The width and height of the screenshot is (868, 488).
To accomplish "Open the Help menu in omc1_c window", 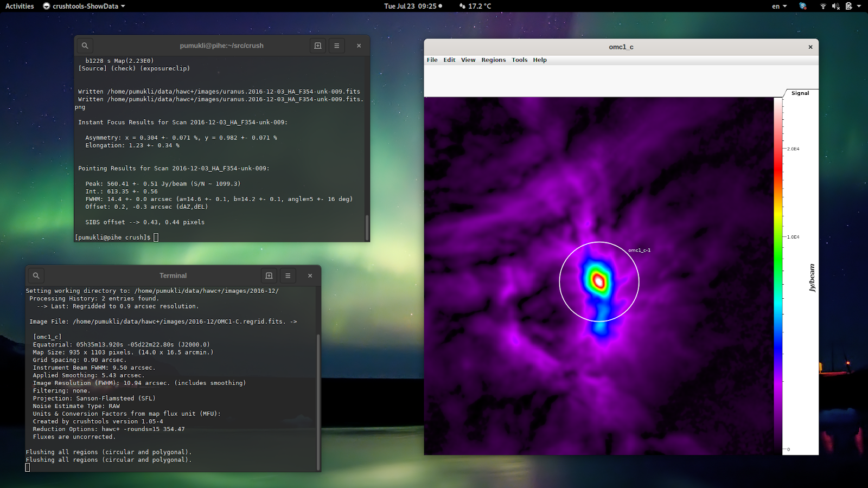I will coord(540,60).
